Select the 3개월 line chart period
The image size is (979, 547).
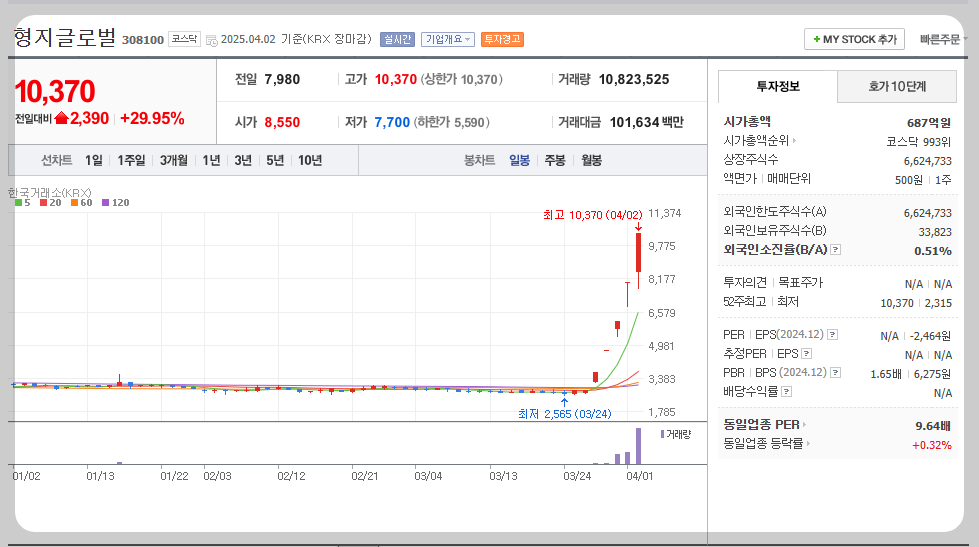(174, 160)
